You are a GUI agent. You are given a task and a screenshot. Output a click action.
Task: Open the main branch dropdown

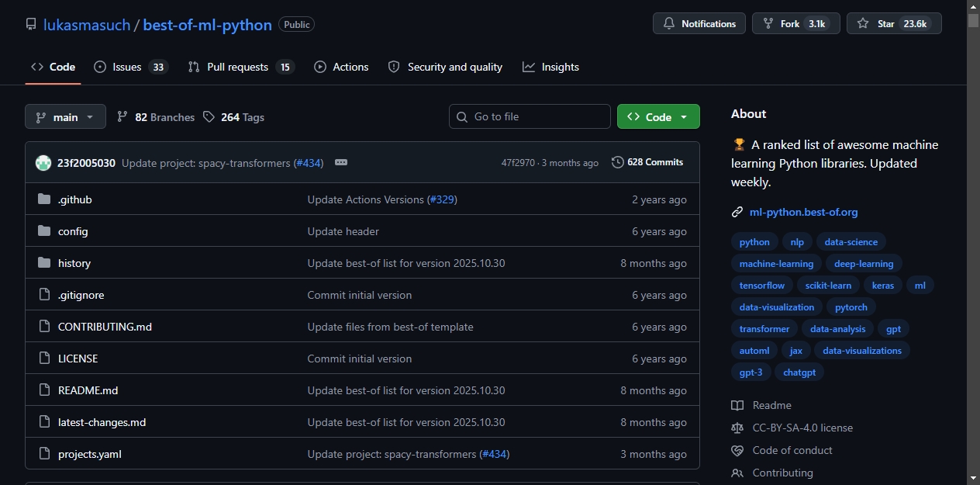point(65,117)
